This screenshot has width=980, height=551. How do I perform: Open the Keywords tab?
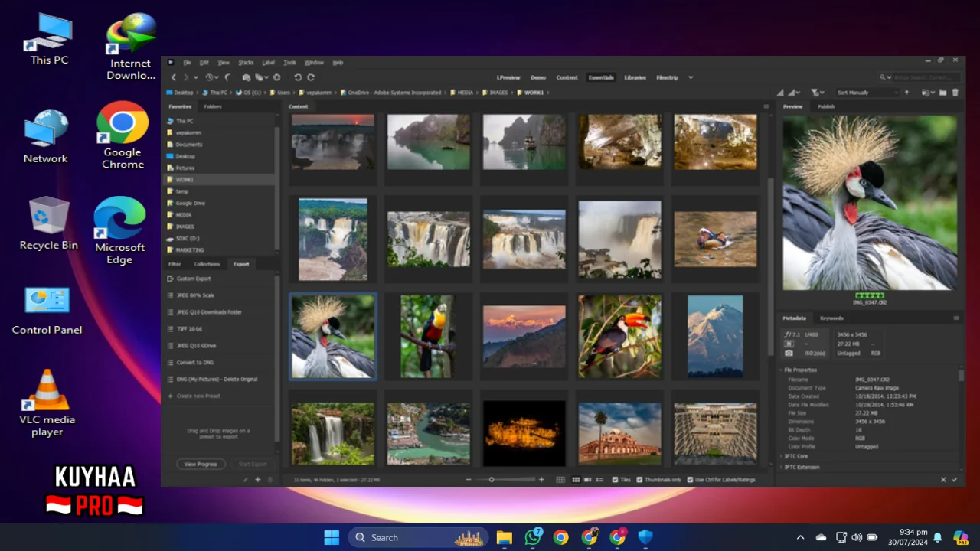pyautogui.click(x=831, y=318)
